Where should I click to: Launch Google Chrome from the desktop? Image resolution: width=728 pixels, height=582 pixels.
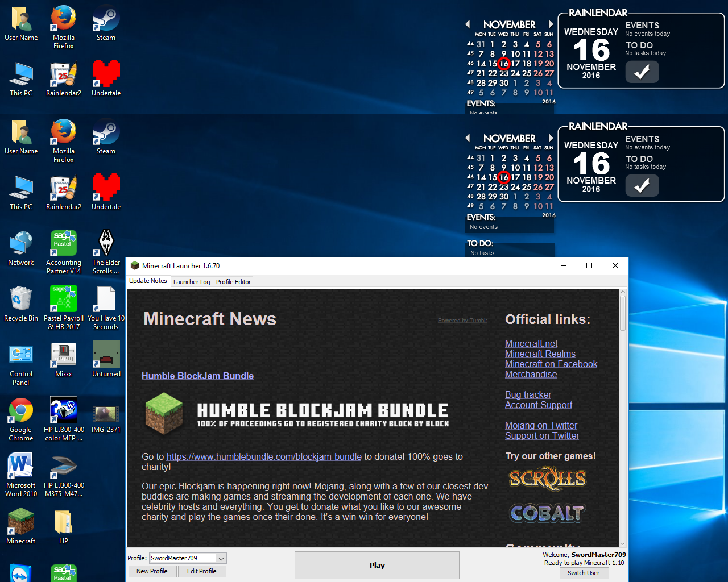point(21,411)
